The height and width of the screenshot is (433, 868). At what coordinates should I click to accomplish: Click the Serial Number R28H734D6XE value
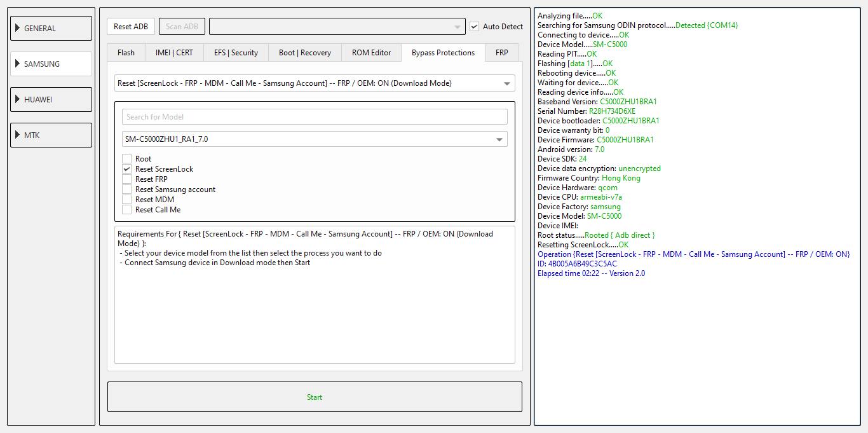point(612,111)
